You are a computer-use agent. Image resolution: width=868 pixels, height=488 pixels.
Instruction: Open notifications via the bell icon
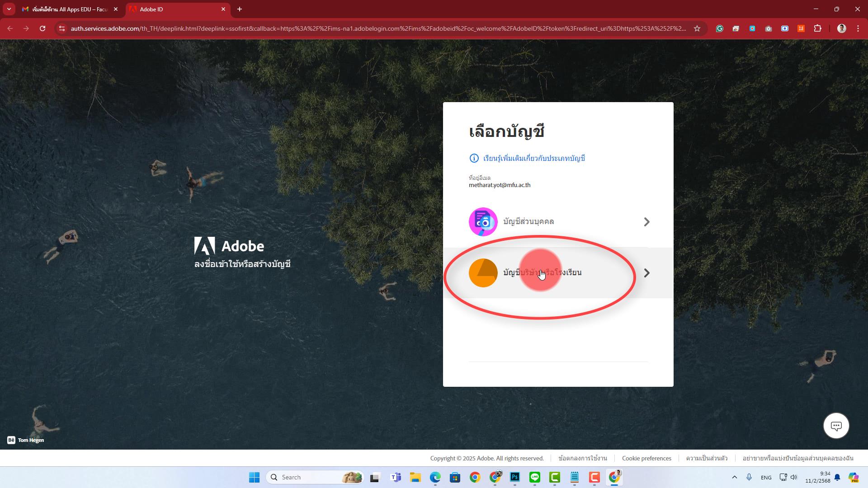click(838, 477)
